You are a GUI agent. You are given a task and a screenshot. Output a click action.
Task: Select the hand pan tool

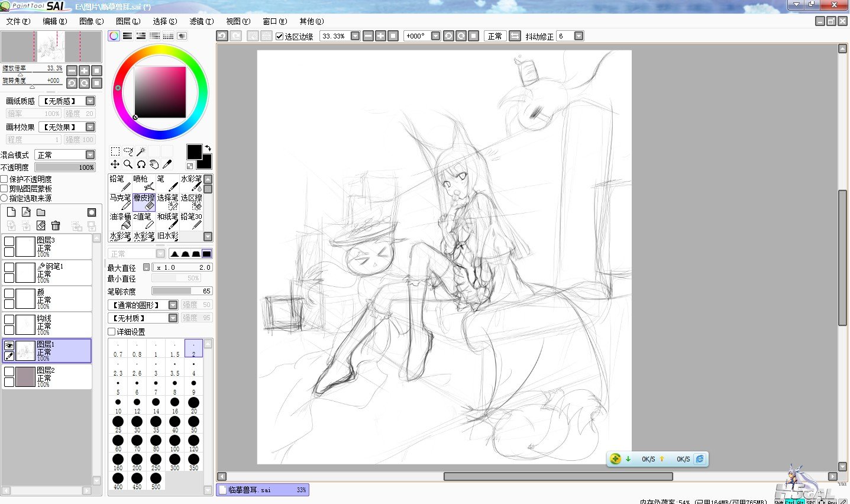[154, 164]
